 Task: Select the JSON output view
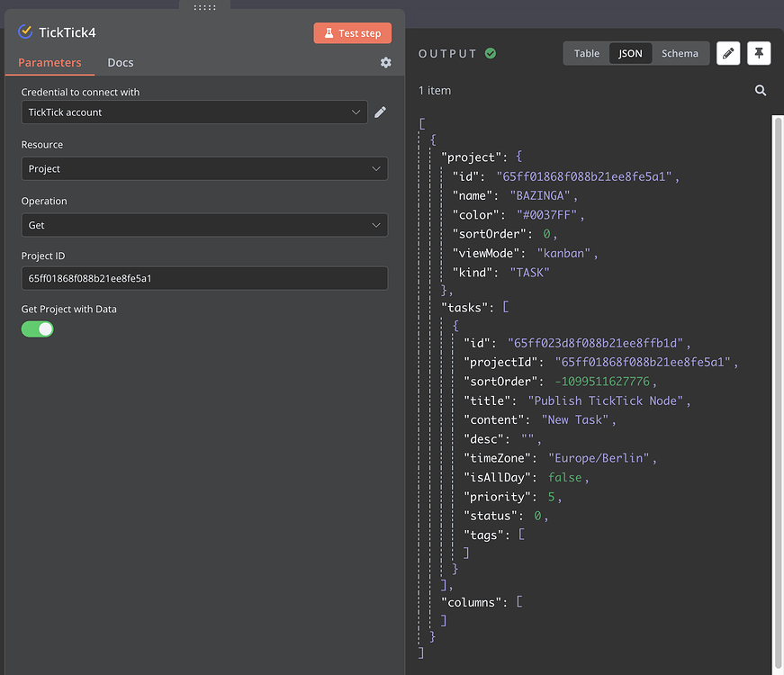(x=630, y=53)
